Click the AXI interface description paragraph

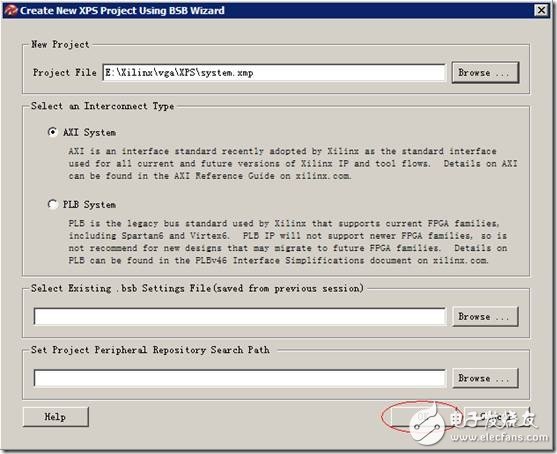tap(293, 163)
